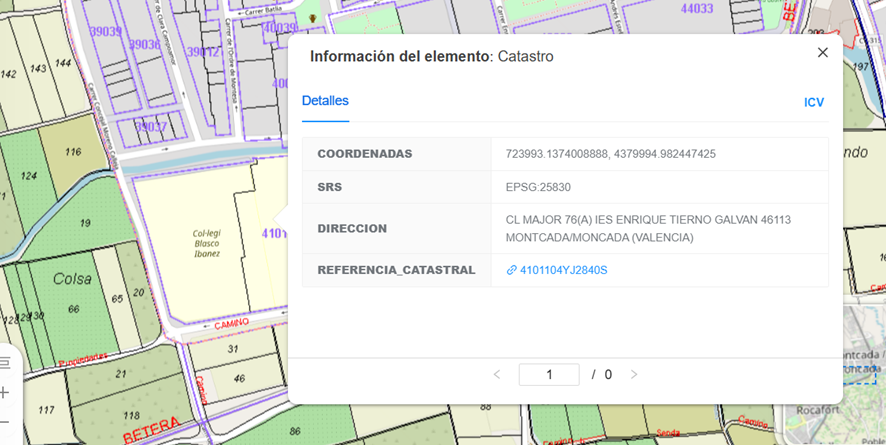Click parcel 124 on the map
Screen dimensions: 886x445
click(29, 176)
